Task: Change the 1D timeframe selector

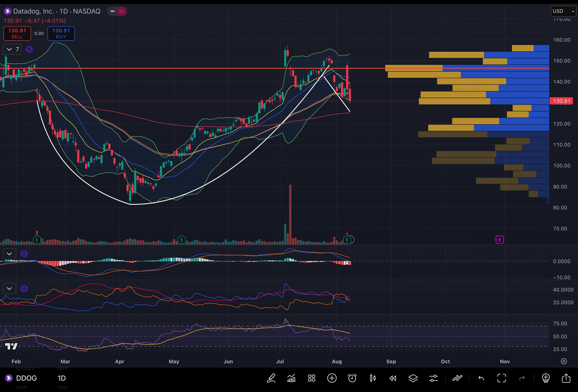Action: point(62,378)
